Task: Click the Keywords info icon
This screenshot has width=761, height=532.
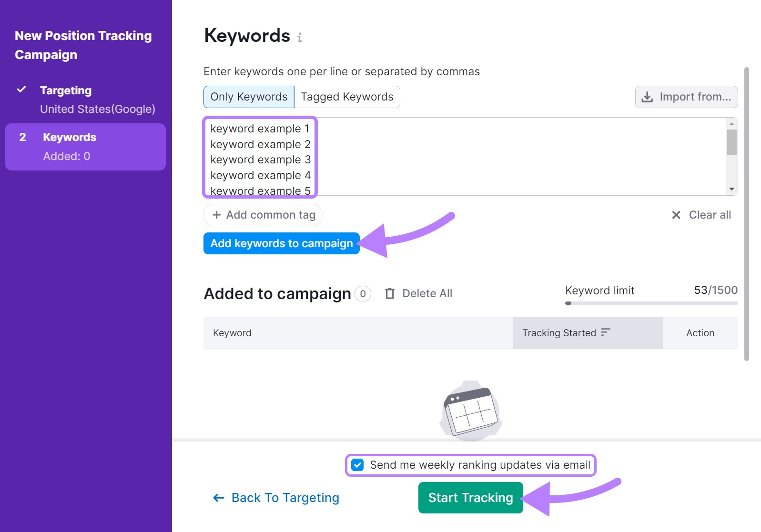Action: (x=300, y=37)
